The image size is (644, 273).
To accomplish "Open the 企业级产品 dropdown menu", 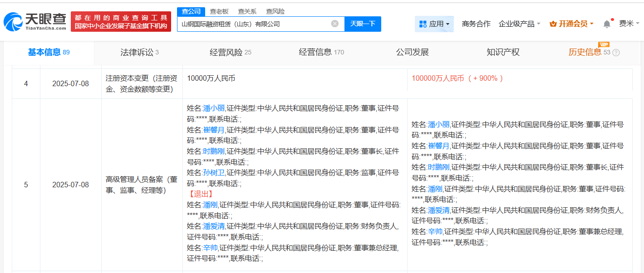I will pos(519,24).
